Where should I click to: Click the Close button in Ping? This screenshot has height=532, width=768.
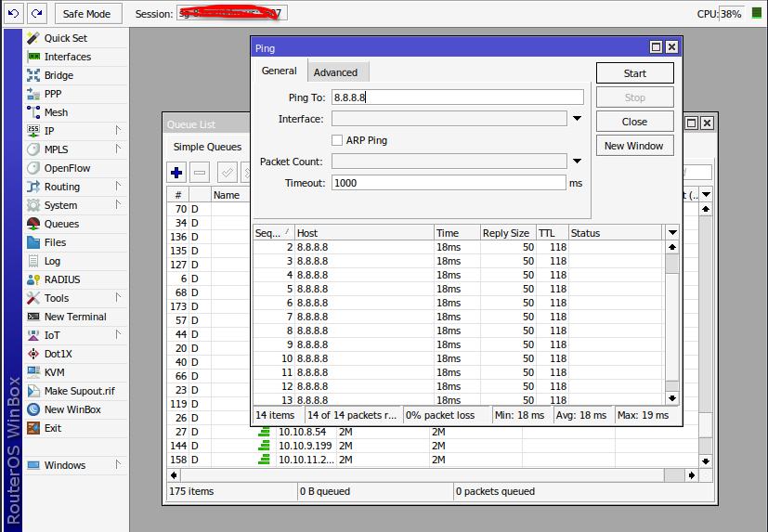(x=635, y=122)
